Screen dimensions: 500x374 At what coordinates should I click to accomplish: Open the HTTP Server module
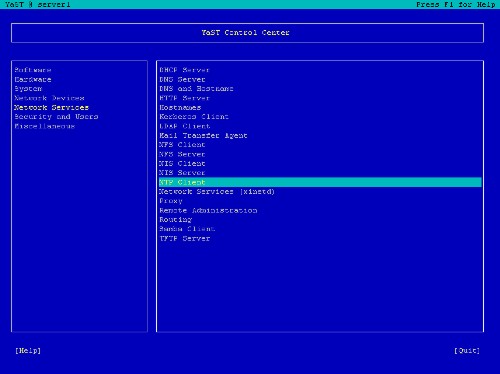pos(184,98)
